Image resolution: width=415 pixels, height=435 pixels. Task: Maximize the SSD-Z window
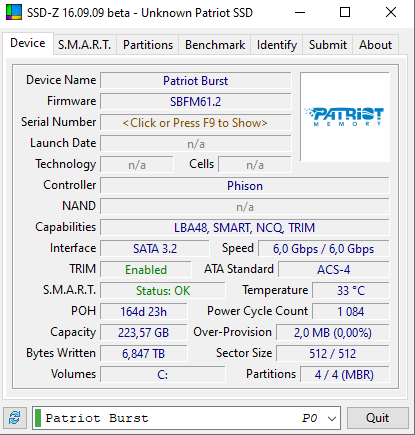pyautogui.click(x=345, y=13)
